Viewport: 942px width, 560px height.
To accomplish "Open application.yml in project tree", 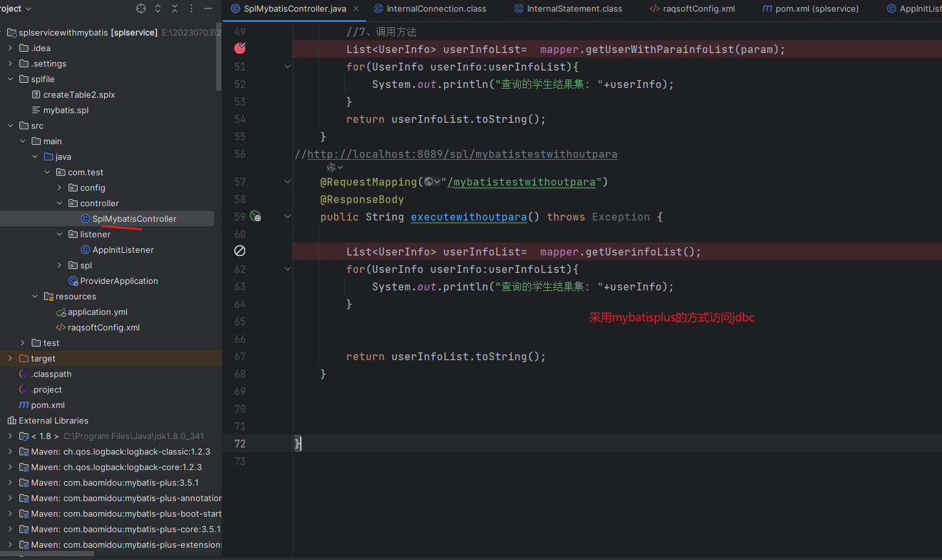I will [x=98, y=312].
